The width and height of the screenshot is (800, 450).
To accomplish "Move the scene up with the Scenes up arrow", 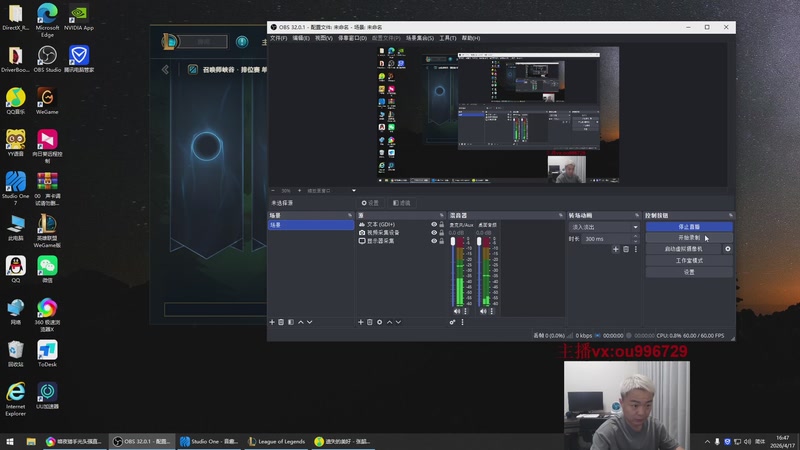I will [301, 322].
